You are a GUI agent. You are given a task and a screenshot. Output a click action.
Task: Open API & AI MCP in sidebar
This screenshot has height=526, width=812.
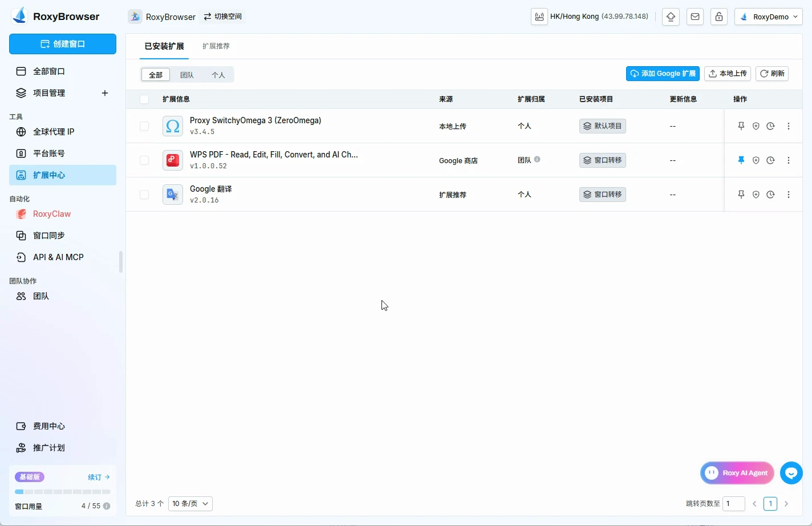point(63,257)
